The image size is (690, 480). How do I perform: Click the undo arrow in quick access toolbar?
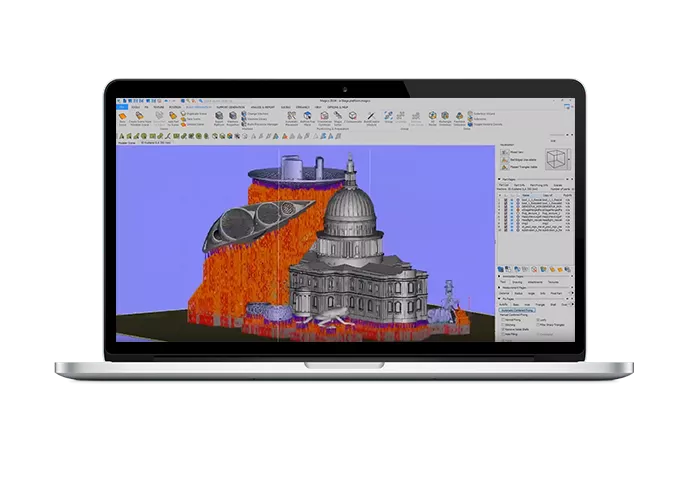(x=166, y=101)
